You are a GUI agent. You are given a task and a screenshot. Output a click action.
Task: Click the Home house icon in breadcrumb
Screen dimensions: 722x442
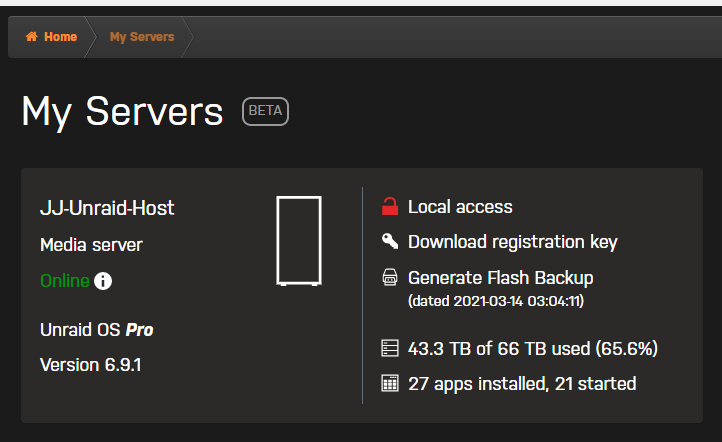[x=32, y=36]
